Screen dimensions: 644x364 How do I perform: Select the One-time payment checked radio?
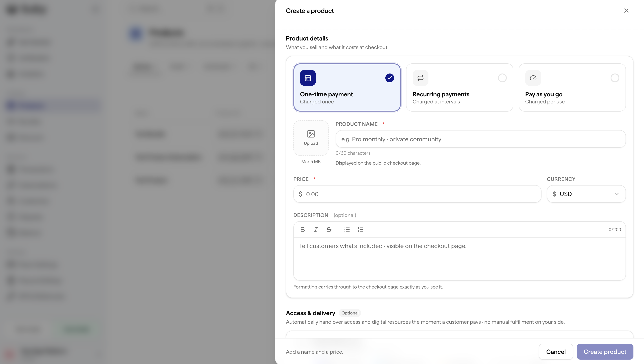(390, 78)
